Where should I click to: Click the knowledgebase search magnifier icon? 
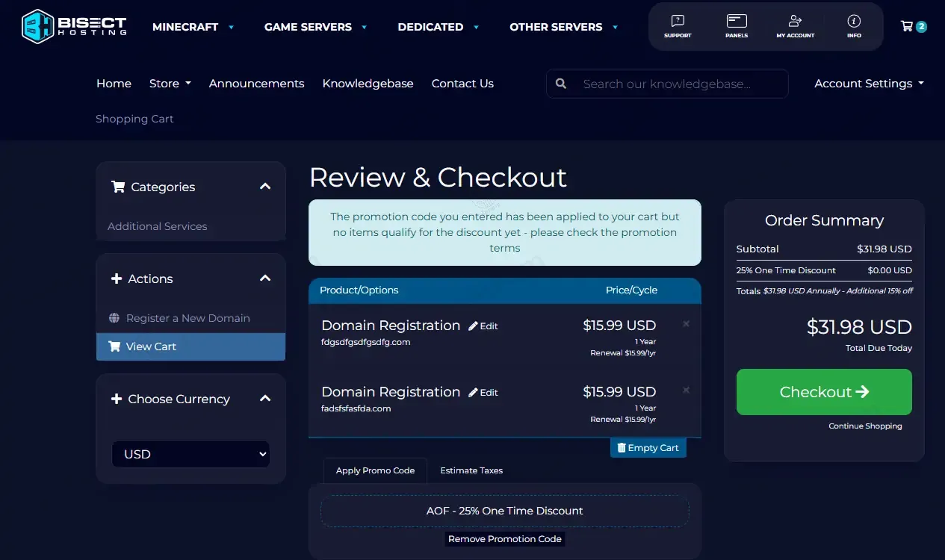pyautogui.click(x=561, y=84)
